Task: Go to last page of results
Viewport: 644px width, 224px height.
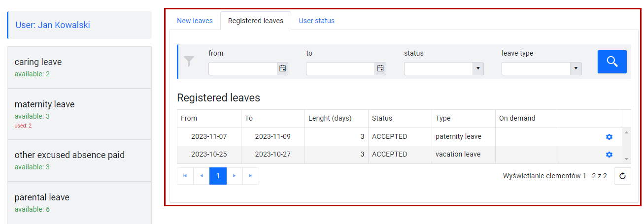Action: [250, 176]
